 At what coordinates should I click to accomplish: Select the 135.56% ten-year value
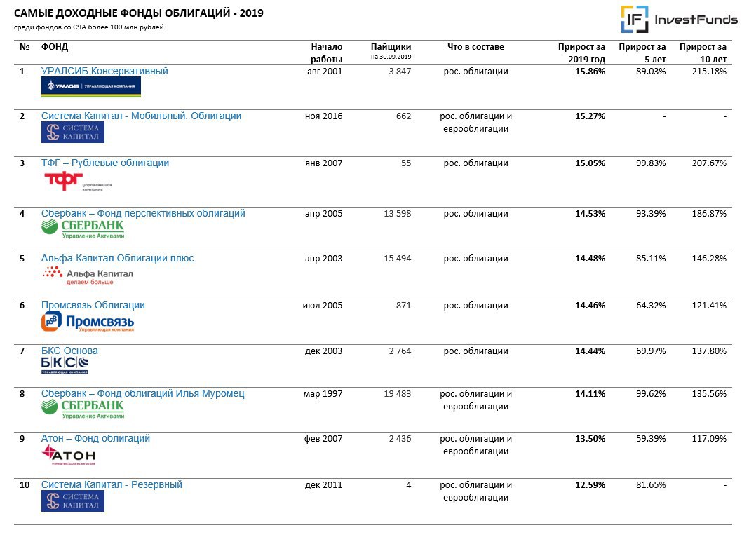709,394
